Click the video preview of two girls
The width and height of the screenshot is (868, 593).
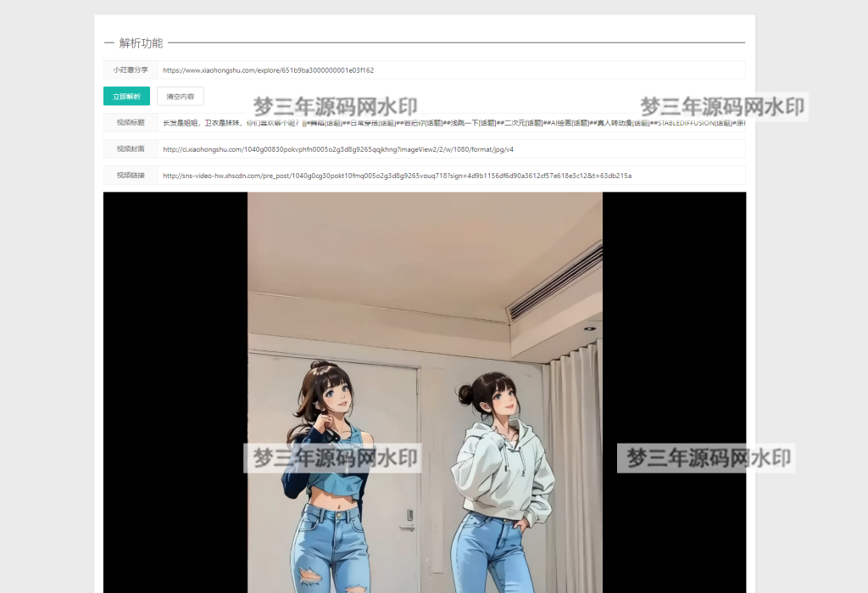pos(425,393)
